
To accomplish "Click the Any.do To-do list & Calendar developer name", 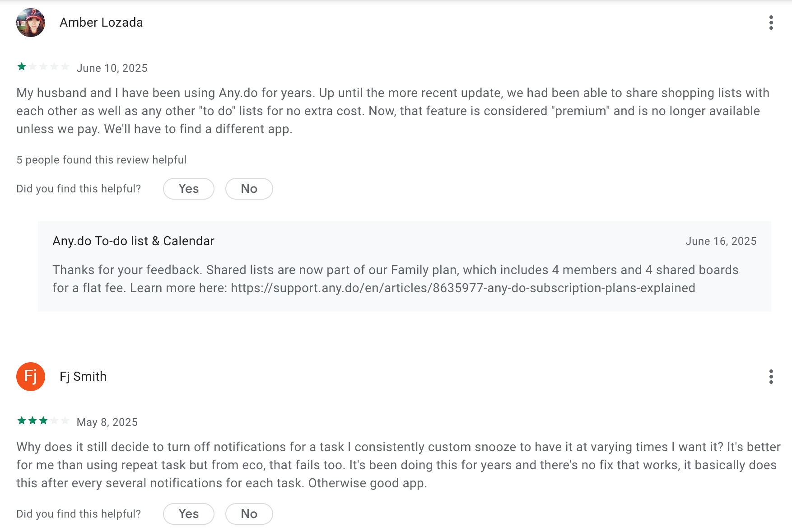I will 133,241.
